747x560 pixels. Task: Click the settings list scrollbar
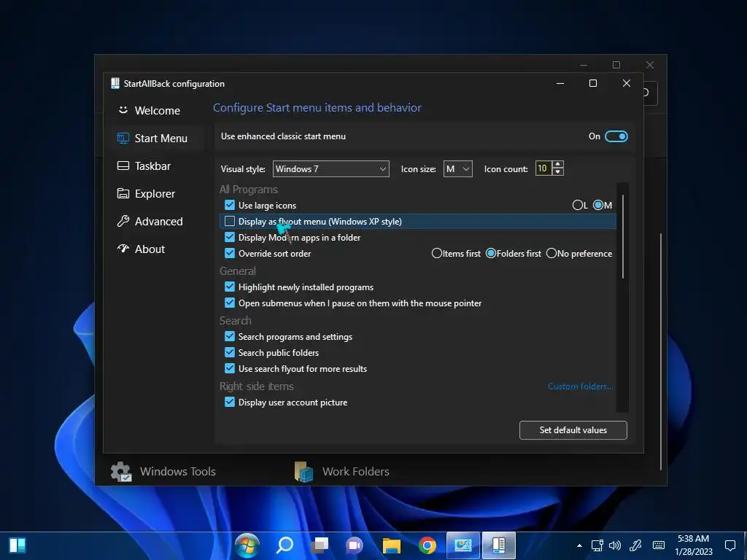pos(623,236)
